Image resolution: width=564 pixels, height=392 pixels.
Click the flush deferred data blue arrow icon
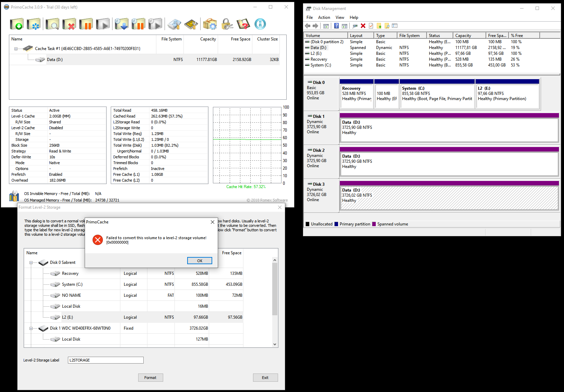click(x=121, y=24)
